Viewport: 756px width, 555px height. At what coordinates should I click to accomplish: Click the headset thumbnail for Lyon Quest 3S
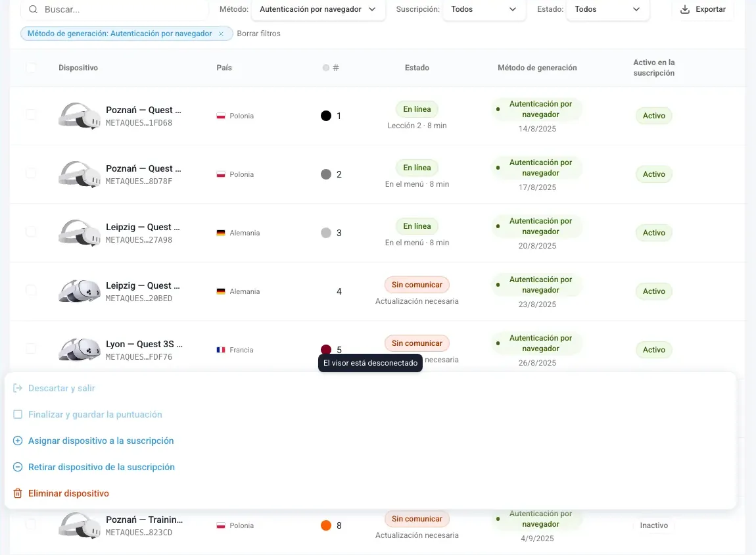(80, 350)
